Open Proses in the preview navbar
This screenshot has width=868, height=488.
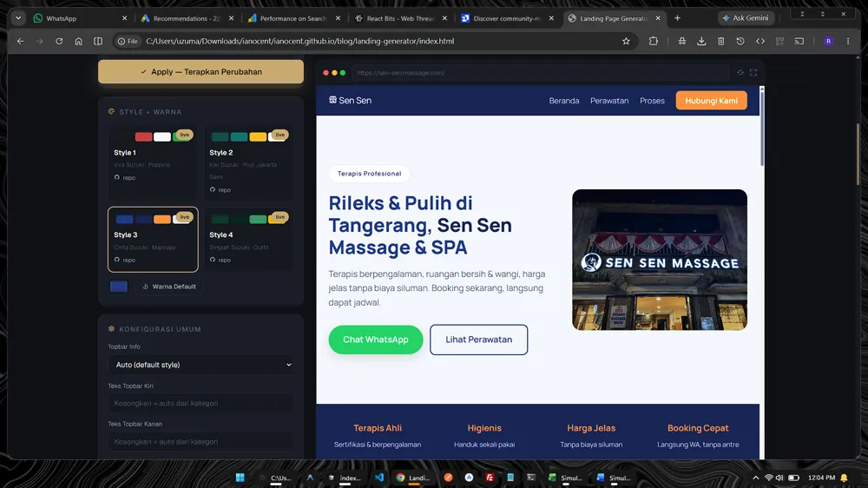click(x=652, y=101)
